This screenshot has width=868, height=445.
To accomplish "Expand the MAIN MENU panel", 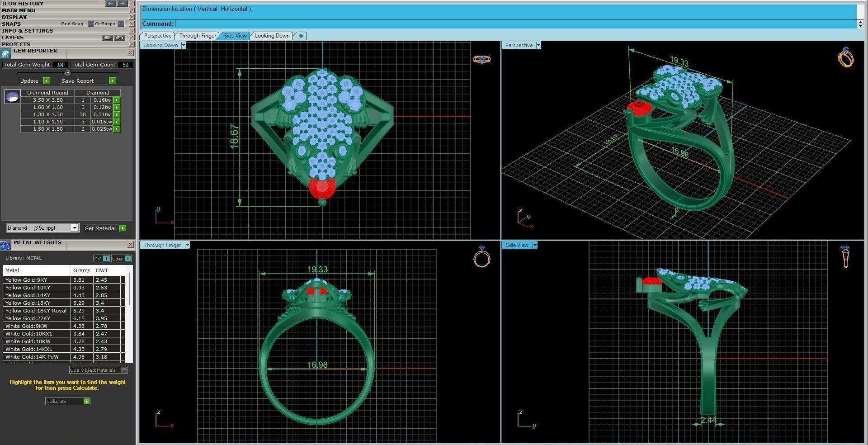I will pyautogui.click(x=19, y=10).
